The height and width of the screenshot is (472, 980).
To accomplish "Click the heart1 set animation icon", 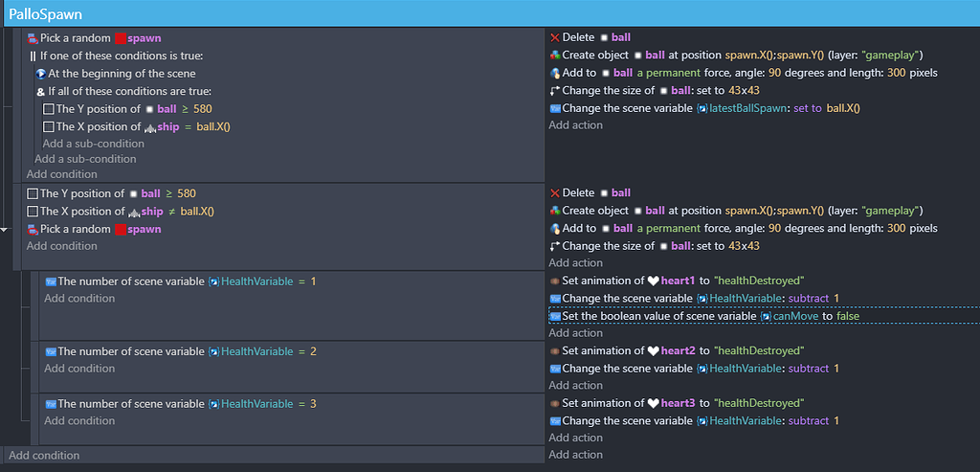I will coord(554,281).
